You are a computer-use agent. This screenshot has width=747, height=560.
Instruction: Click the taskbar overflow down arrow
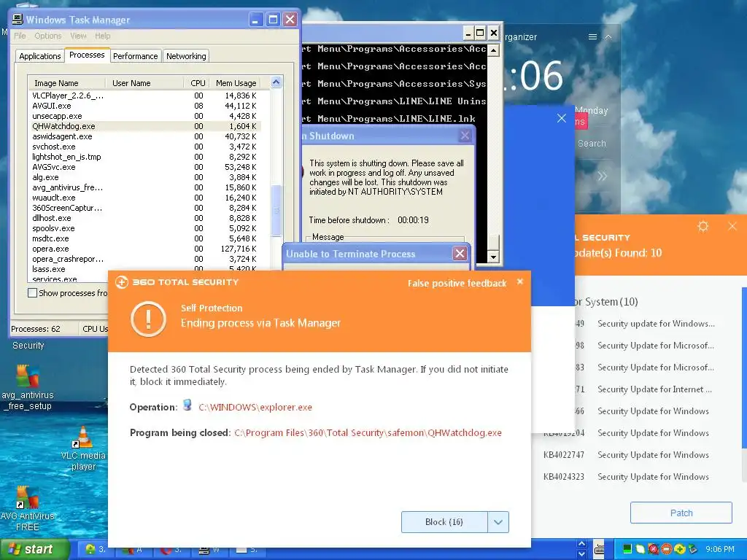[x=581, y=554]
